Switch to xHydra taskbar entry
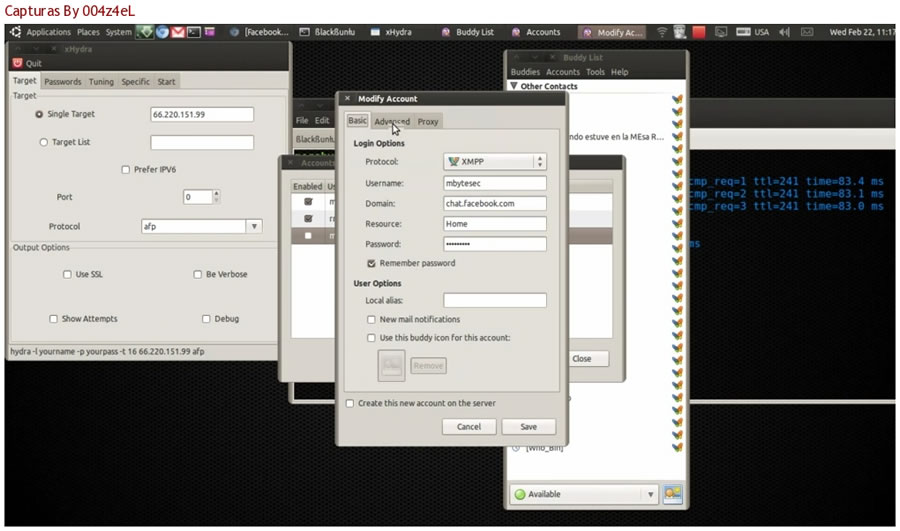This screenshot has height=531, width=900. (391, 32)
